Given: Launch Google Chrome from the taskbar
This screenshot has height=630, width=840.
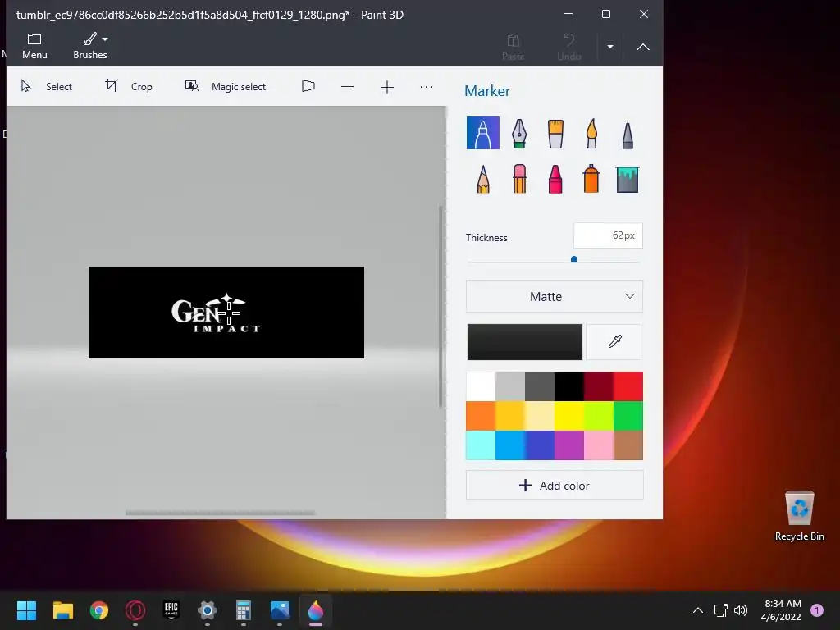Looking at the screenshot, I should tap(99, 610).
